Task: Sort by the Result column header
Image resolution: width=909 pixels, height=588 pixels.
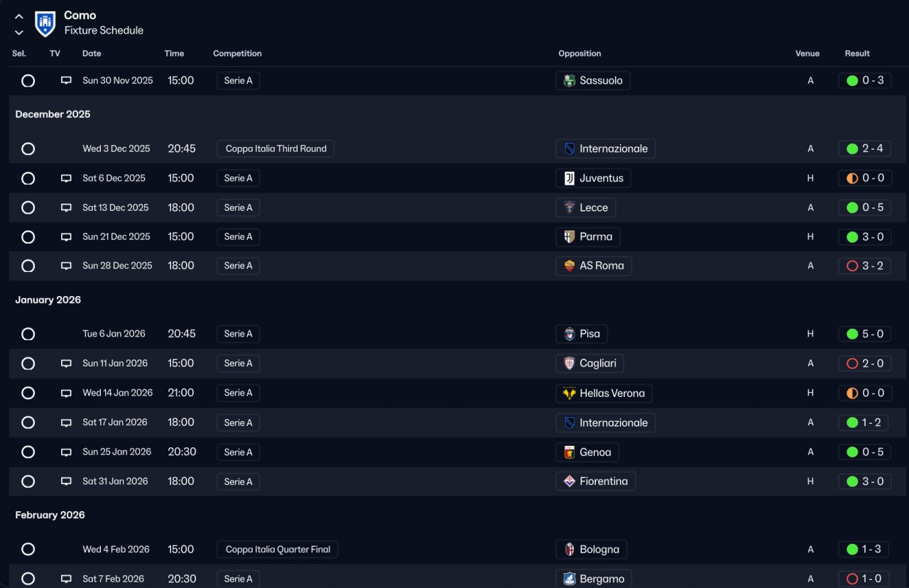Action: pyautogui.click(x=857, y=53)
